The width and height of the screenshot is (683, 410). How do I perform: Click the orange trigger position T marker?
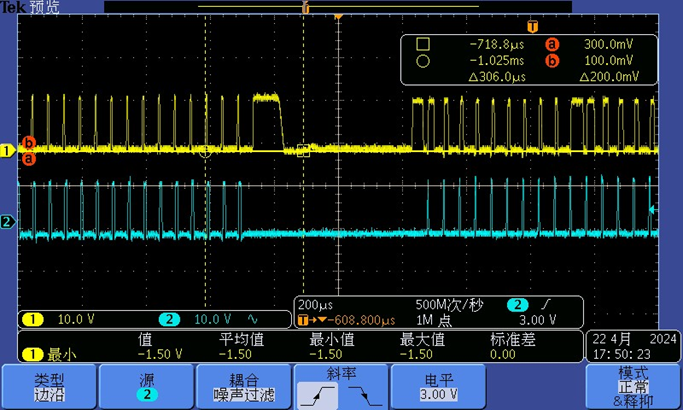[532, 26]
